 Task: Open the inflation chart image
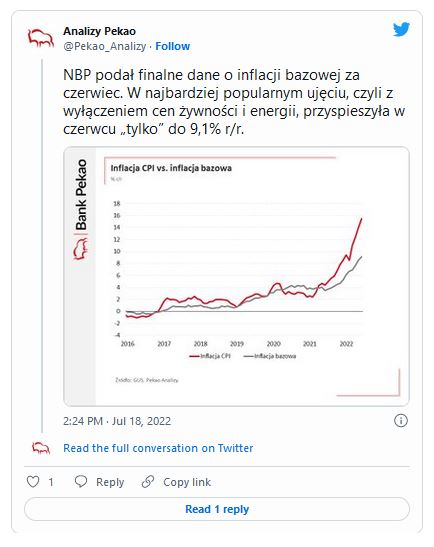[236, 276]
